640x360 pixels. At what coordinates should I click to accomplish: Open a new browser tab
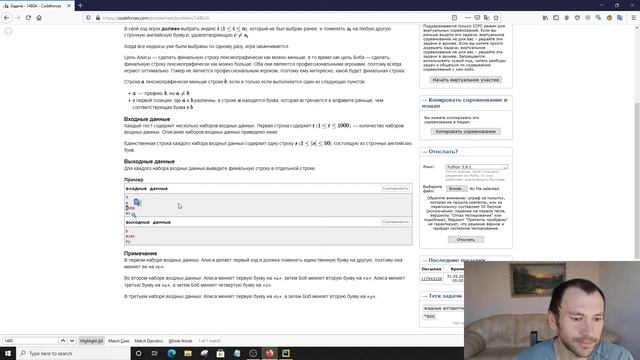tap(80, 6)
